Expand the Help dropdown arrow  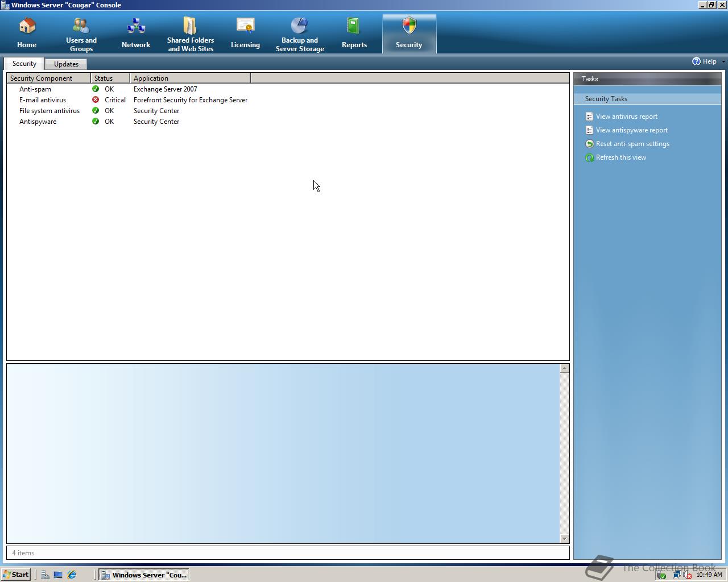723,61
